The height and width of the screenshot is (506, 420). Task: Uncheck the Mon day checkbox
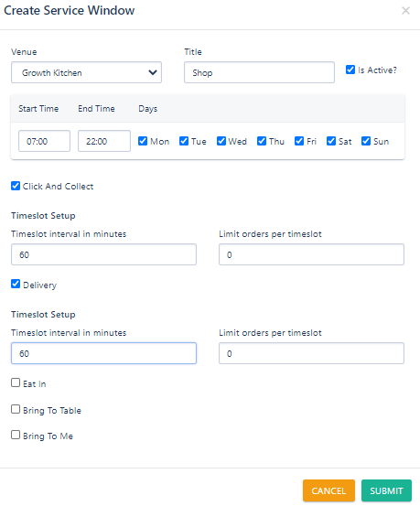pyautogui.click(x=143, y=141)
